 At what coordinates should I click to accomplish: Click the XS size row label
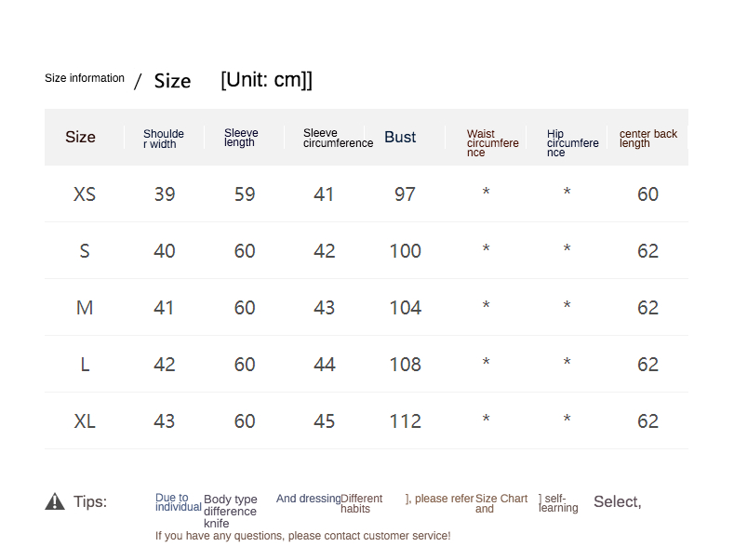[85, 194]
